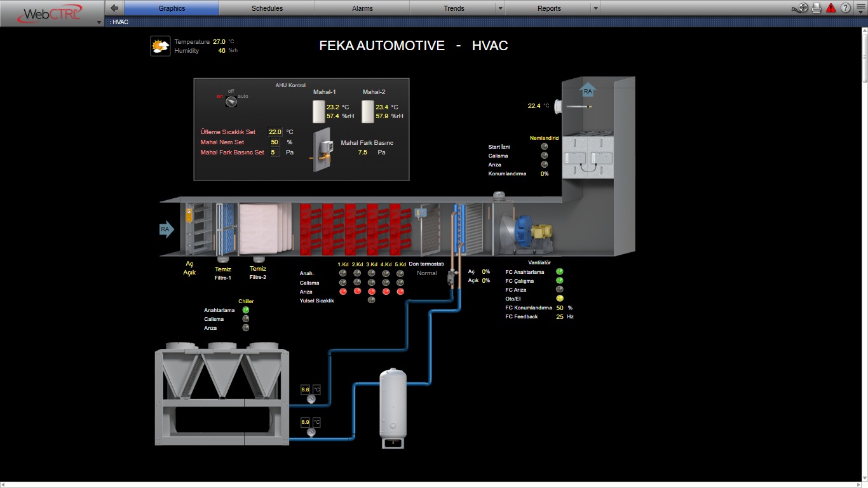Viewport: 868px width, 488px height.
Task: Click the RA arrow atop the duct
Action: click(588, 91)
